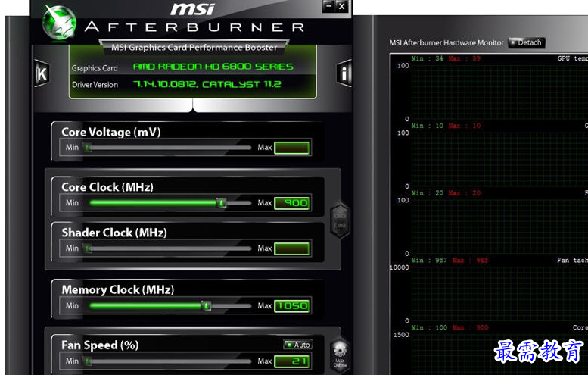
Task: Detach the Hardware Monitor panel
Action: point(527,43)
